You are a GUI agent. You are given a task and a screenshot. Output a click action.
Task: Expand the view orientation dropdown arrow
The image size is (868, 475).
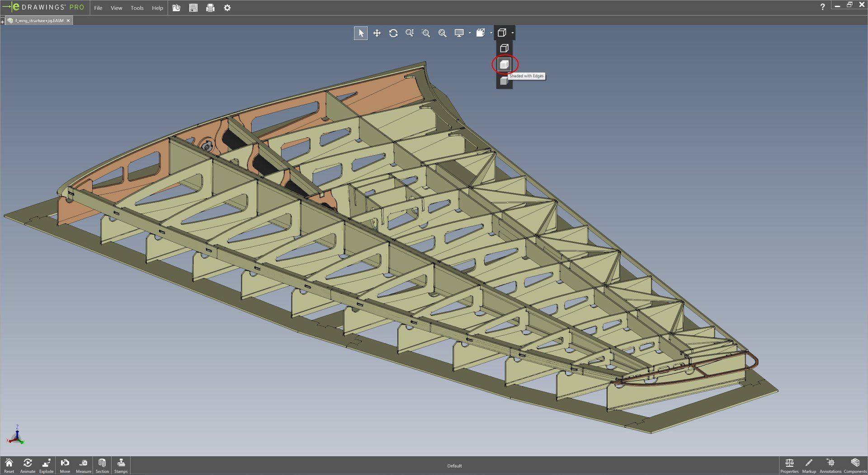[x=491, y=33]
